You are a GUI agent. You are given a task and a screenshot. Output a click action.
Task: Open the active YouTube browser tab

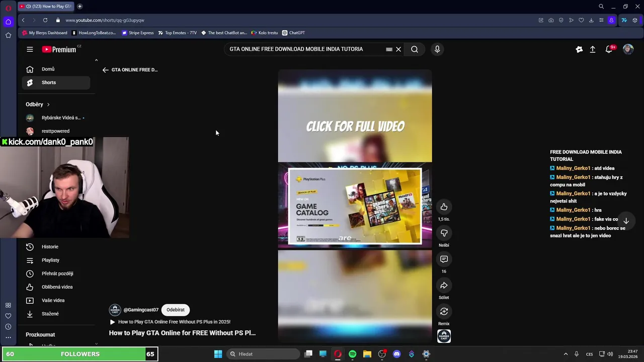tap(46, 7)
